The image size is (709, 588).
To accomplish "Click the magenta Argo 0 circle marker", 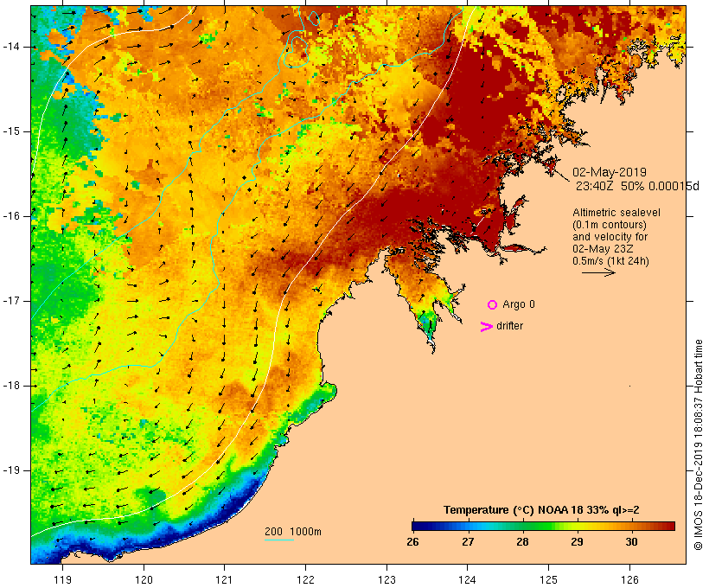I will click(x=493, y=305).
